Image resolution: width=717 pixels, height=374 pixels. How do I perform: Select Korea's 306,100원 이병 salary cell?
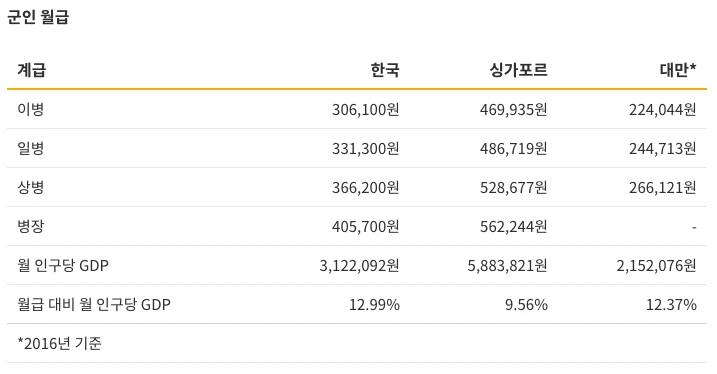365,109
